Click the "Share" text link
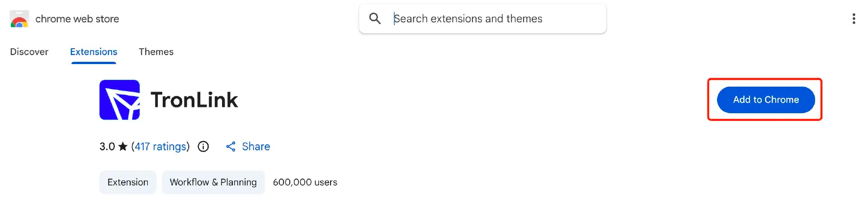The image size is (868, 217). click(256, 147)
